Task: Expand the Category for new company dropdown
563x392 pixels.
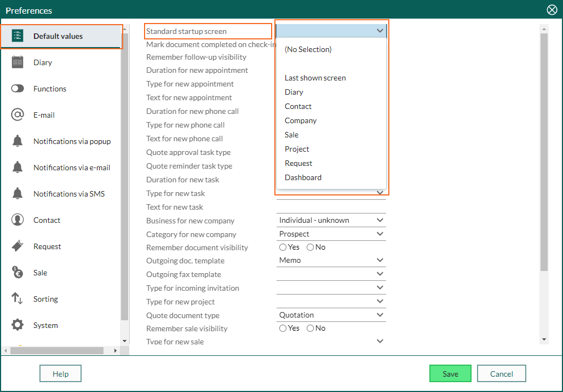Action: 331,234
